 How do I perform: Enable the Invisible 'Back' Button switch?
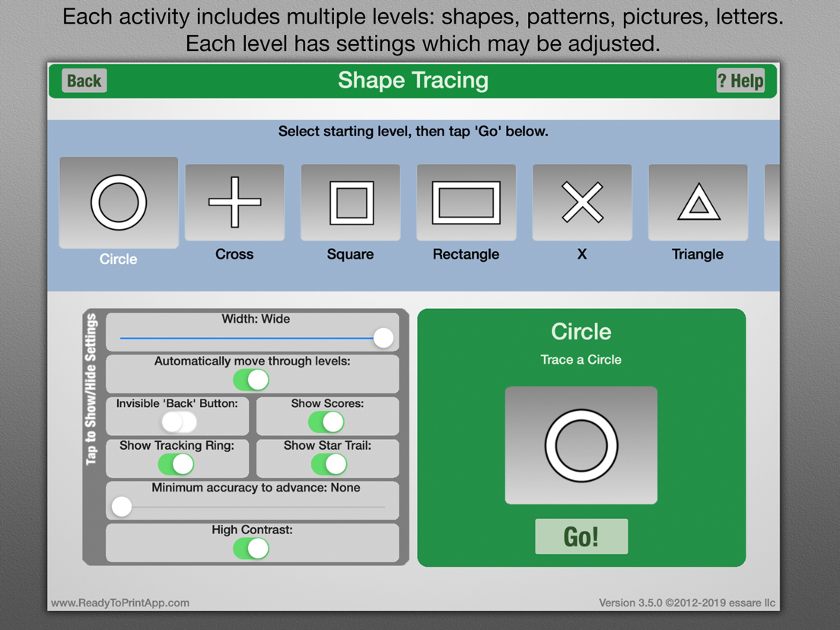click(179, 422)
